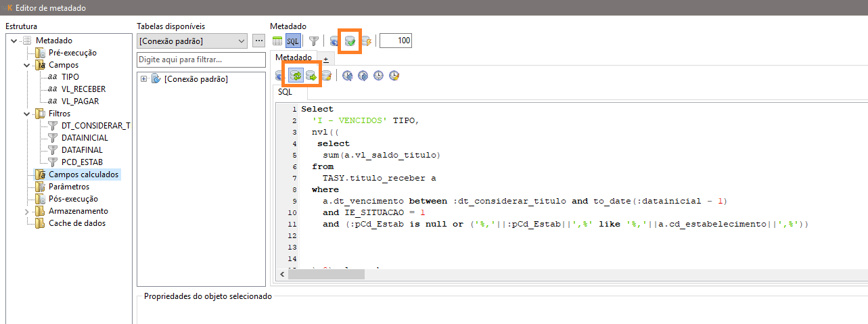Click the clock with left arrow icon

tap(347, 75)
